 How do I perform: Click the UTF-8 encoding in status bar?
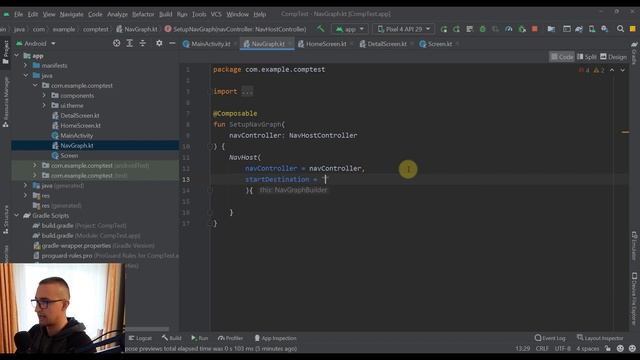[562, 349]
